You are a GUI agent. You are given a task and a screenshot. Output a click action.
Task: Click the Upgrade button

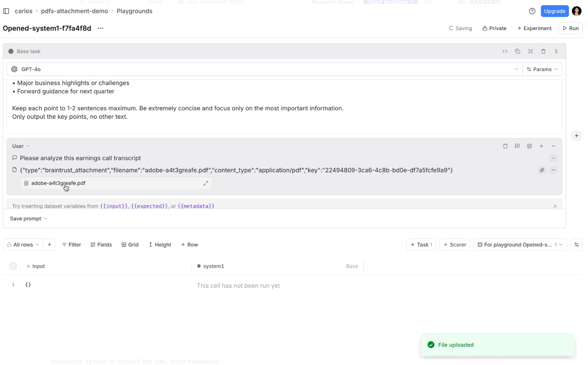point(555,11)
